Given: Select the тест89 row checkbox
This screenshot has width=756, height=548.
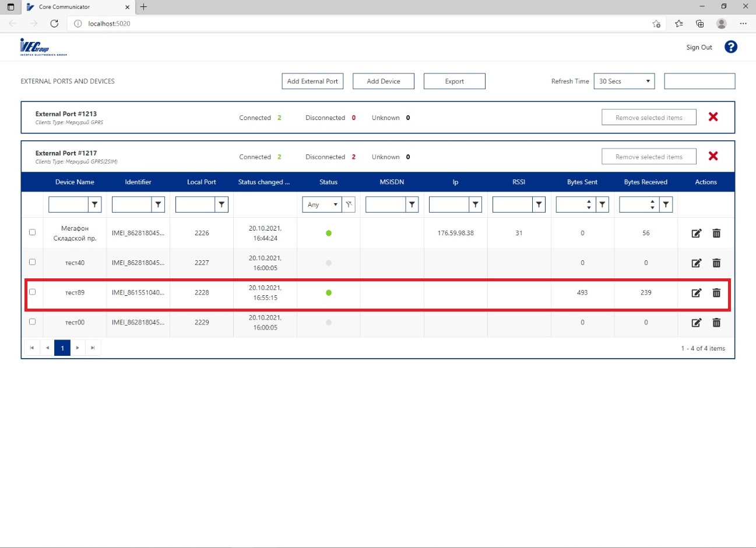Looking at the screenshot, I should tap(33, 292).
